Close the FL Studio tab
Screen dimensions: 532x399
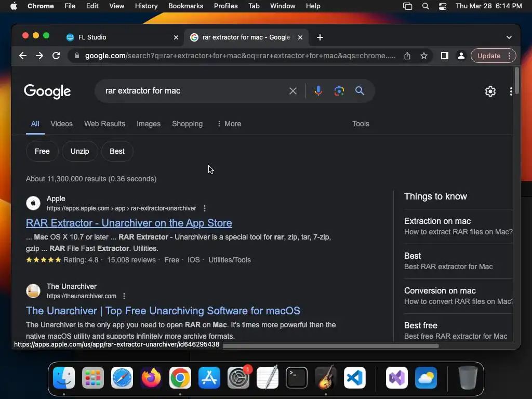pyautogui.click(x=176, y=37)
